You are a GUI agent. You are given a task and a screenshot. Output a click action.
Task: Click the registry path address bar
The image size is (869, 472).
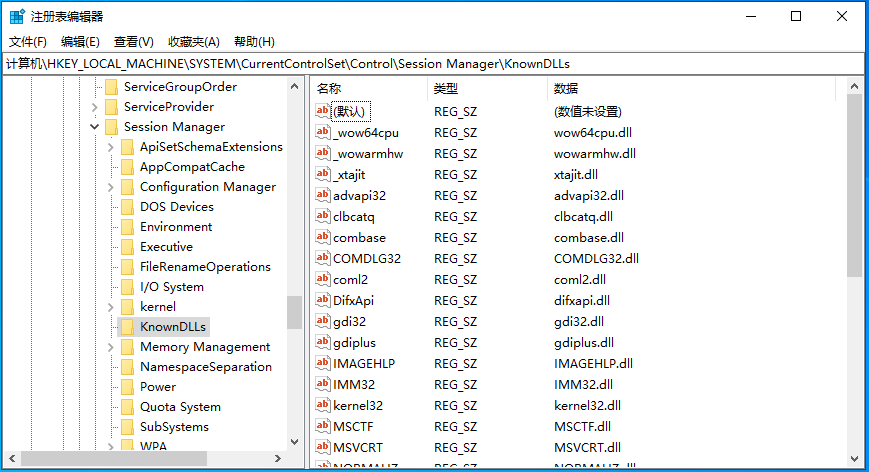433,64
